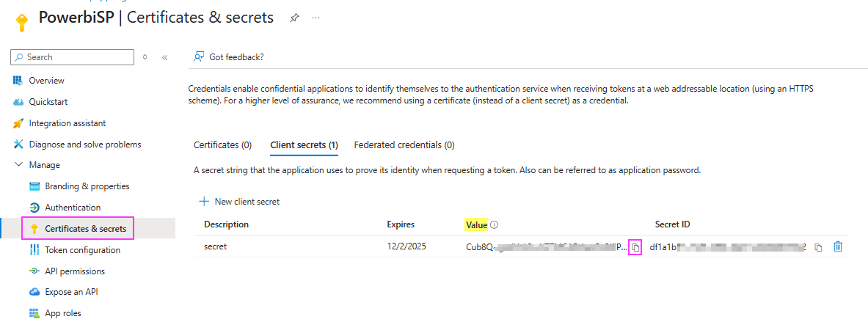Image resolution: width=868 pixels, height=322 pixels.
Task: Copy the Secret ID to clipboard
Action: (x=818, y=247)
